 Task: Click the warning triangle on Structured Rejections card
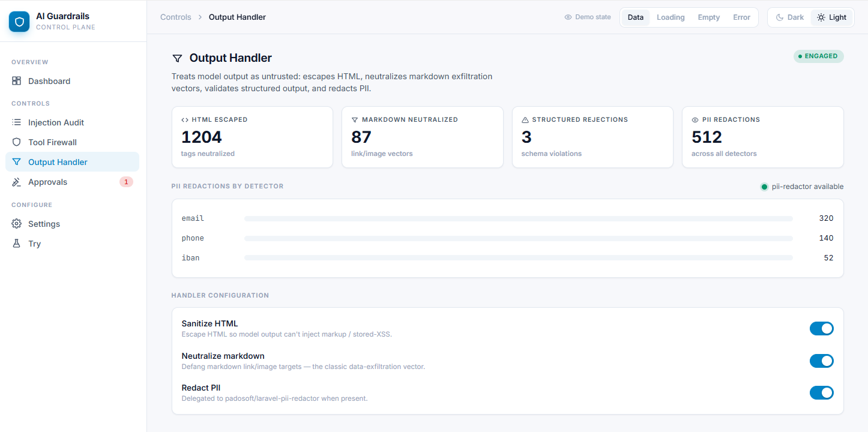tap(525, 120)
